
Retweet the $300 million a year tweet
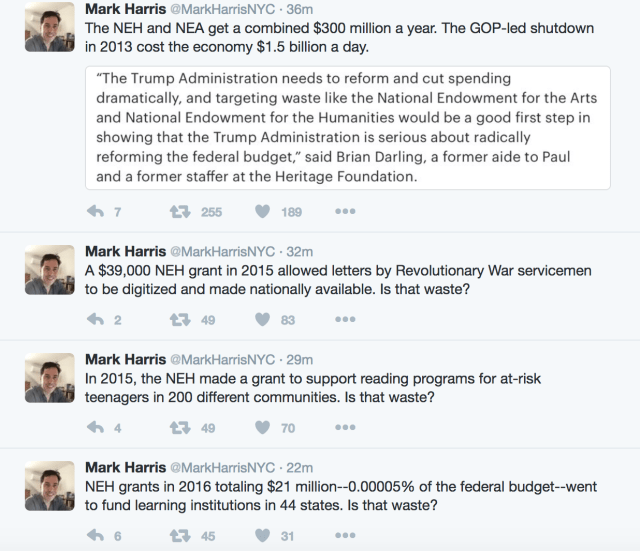pyautogui.click(x=181, y=211)
